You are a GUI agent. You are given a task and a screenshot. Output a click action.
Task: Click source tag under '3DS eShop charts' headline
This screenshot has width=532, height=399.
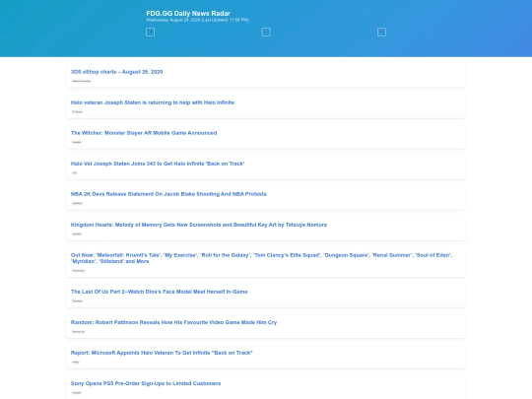[x=82, y=81]
